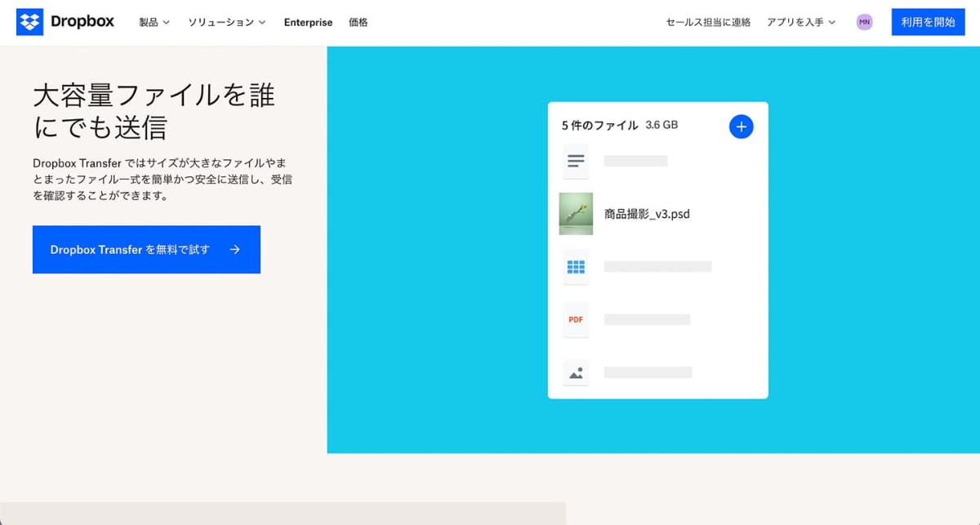
Task: Click the 利用を開始 button
Action: pos(928,22)
